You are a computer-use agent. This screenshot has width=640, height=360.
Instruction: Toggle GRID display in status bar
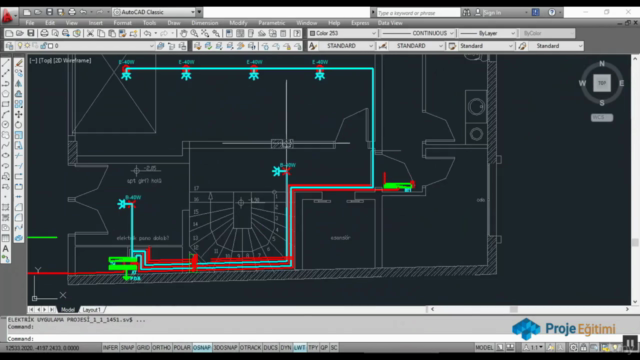tap(143, 348)
